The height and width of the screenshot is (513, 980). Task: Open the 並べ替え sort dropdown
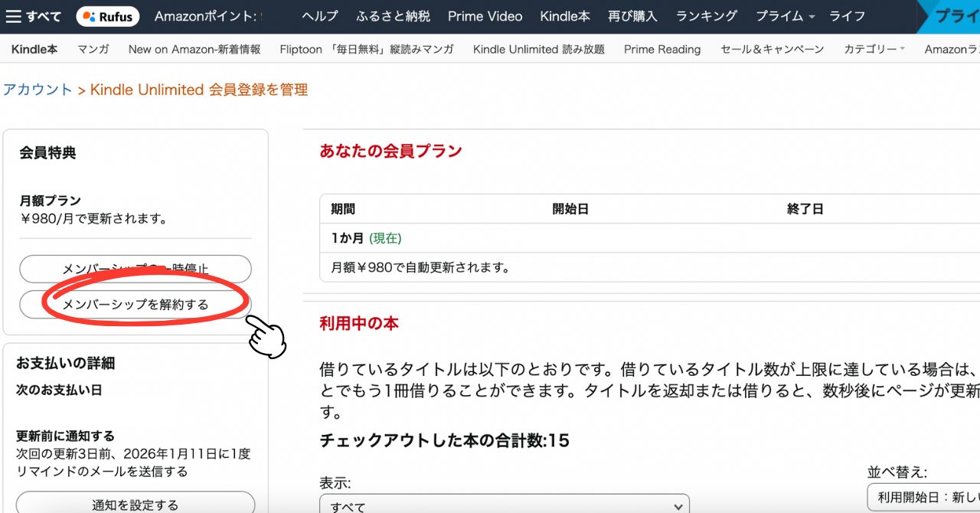point(923,497)
